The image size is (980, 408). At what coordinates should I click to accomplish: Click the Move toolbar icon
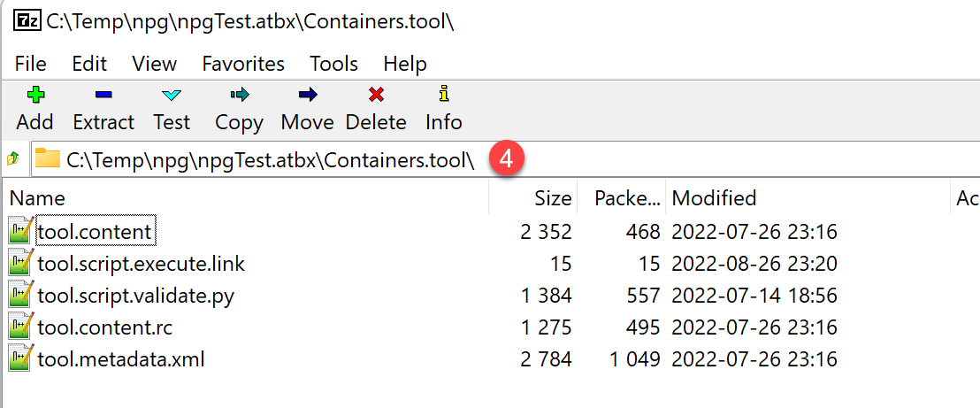click(x=307, y=95)
